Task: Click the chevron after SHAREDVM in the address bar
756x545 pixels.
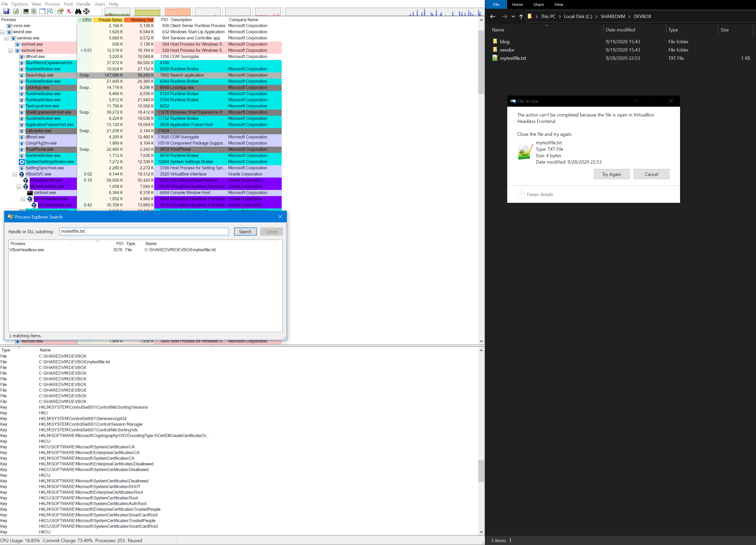Action: 629,16
